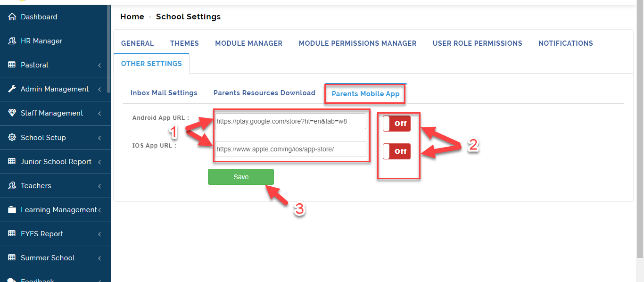Open Parents Resources Download sub-tab
This screenshot has width=644, height=282.
pyautogui.click(x=264, y=93)
